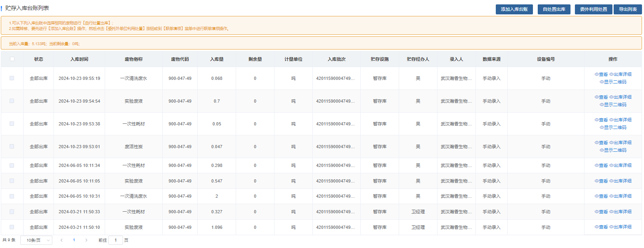Go to next page arrow in pagination

(x=86, y=240)
